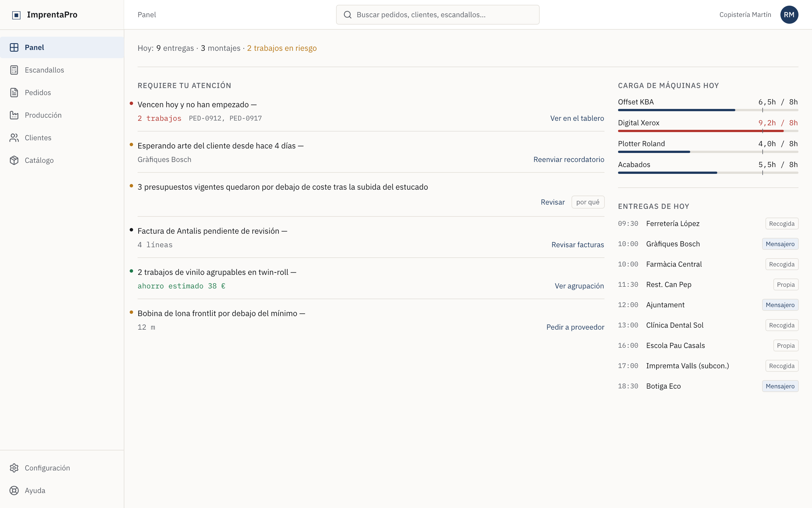
Task: Click Revisar facturas link
Action: [578, 245]
